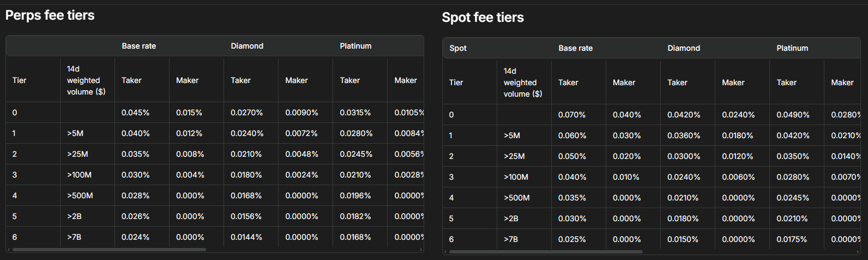This screenshot has height=260, width=868.
Task: Click the 0.0144% Diamond taker cell in Perps table
Action: coord(246,237)
